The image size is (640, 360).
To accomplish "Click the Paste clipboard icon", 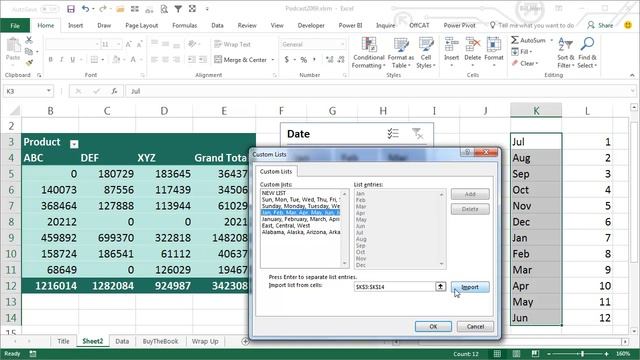I will tap(13, 45).
